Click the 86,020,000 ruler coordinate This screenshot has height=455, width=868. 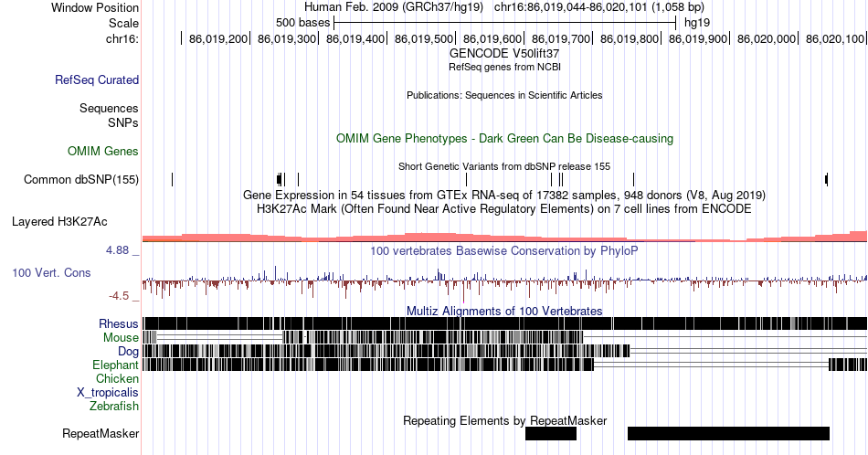[x=767, y=38]
